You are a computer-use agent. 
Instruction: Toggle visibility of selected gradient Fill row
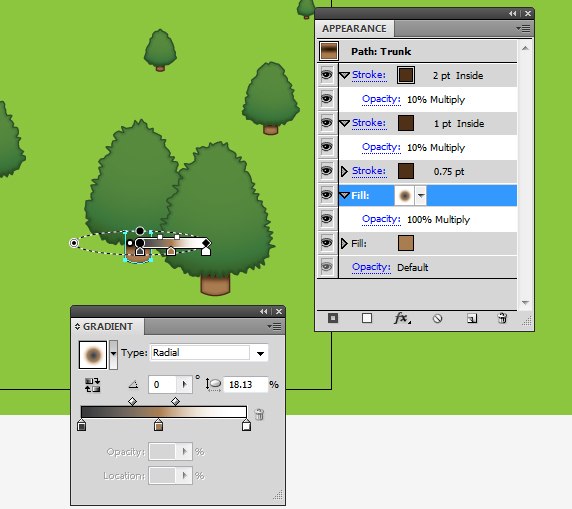coord(326,195)
